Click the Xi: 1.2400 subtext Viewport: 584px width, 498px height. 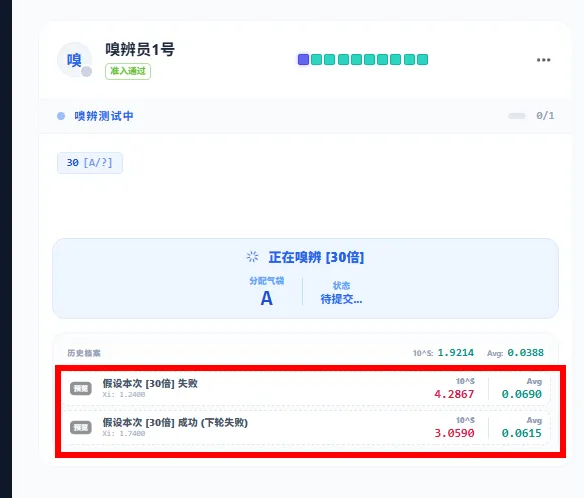pos(124,394)
